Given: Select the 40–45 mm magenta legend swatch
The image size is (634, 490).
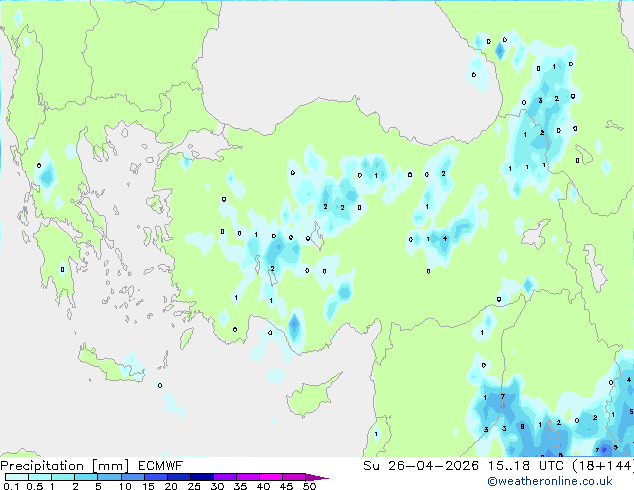Looking at the screenshot, I should pyautogui.click(x=271, y=477).
